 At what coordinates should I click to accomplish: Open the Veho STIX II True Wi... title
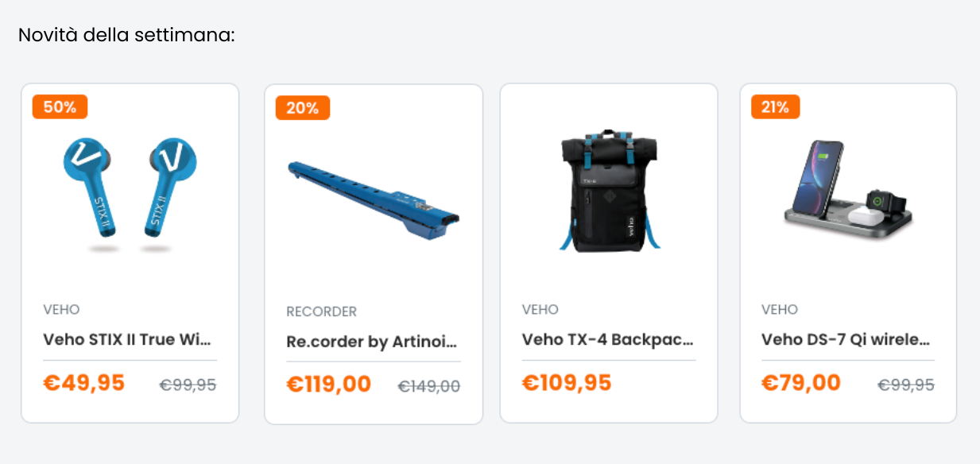128,339
